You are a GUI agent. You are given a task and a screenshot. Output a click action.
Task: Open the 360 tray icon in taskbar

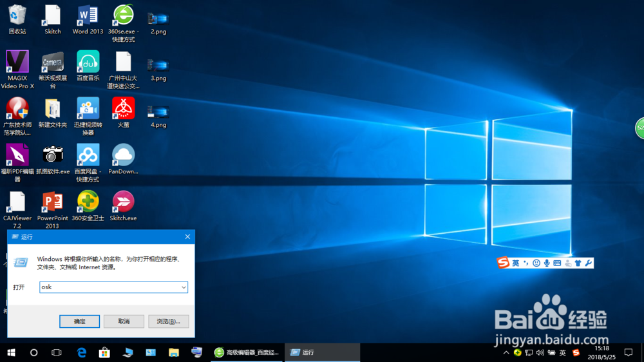(x=518, y=352)
